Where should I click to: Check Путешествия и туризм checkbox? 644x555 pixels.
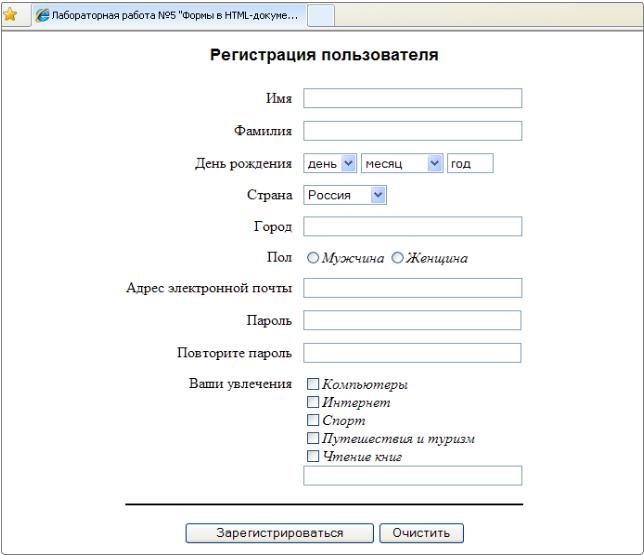(x=313, y=438)
